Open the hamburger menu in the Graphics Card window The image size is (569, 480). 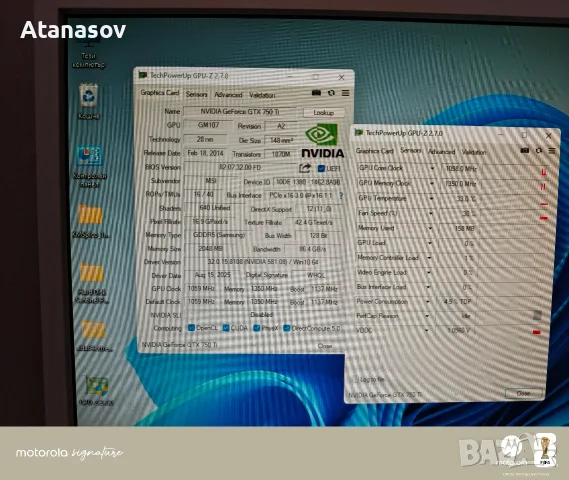pyautogui.click(x=345, y=93)
